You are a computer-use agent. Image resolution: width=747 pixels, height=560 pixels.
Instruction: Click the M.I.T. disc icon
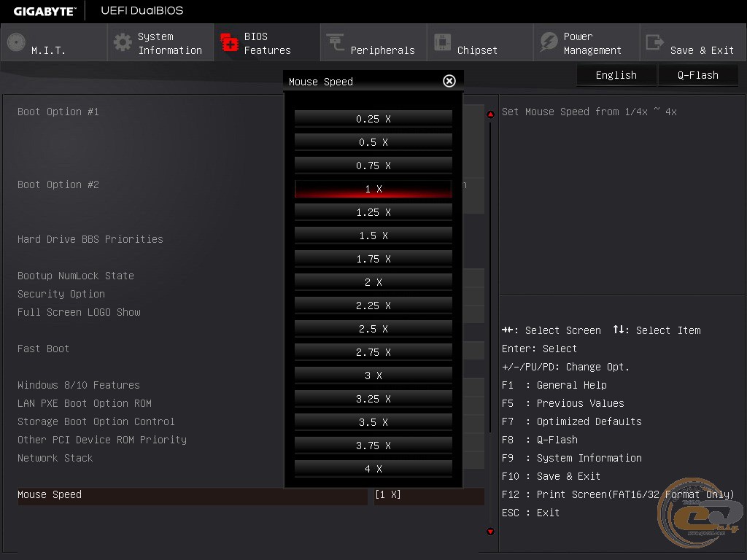16,43
